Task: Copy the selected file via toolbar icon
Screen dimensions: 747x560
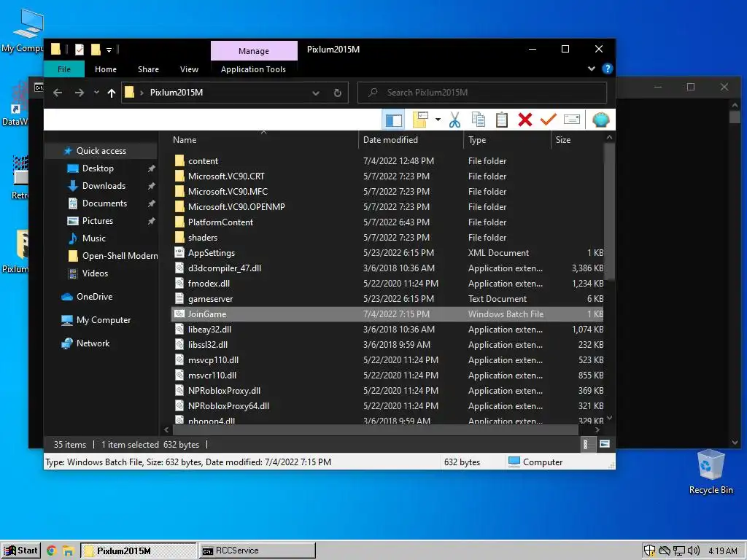Action: pos(479,120)
